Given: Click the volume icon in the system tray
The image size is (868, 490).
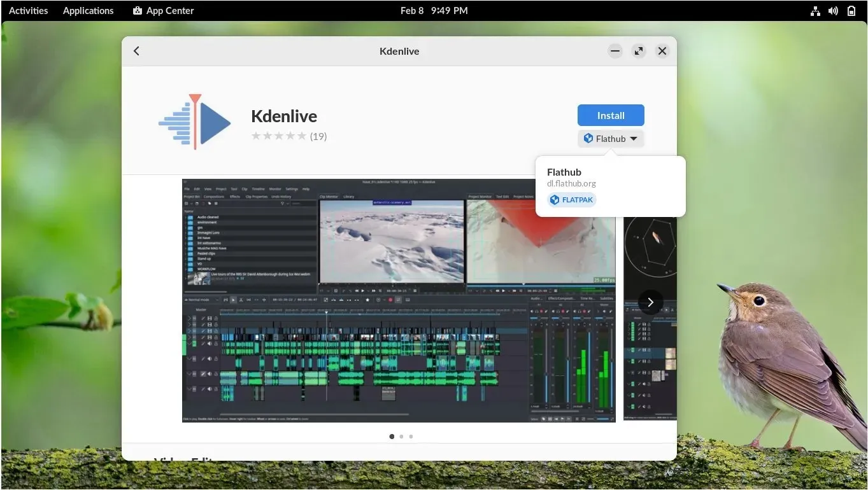Looking at the screenshot, I should [833, 10].
